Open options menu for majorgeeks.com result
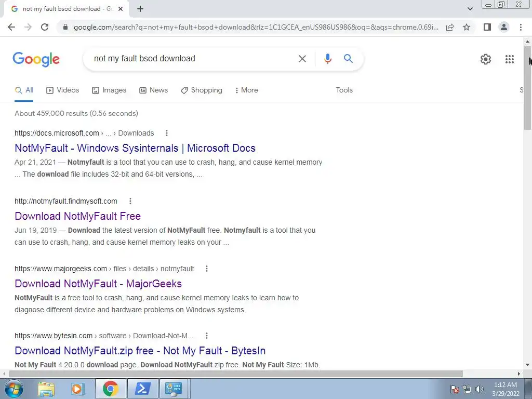The height and width of the screenshot is (399, 532). point(207,269)
